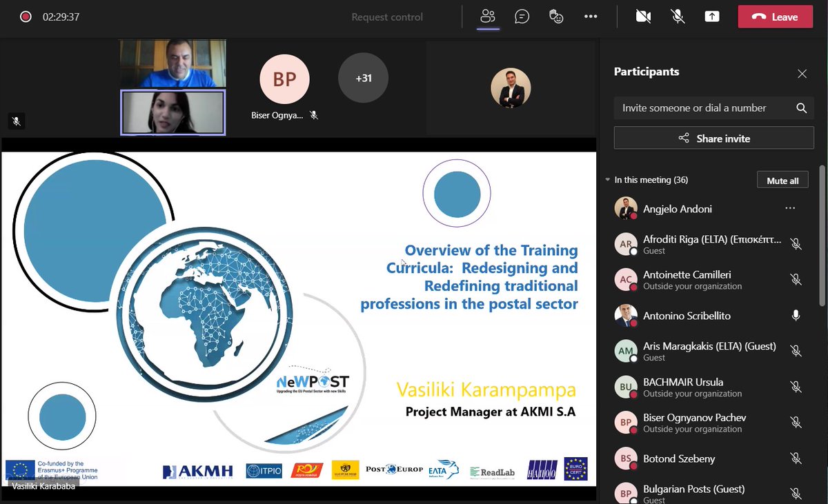Click Angjelo Andoni's profile photo in list
The height and width of the screenshot is (504, 828).
(626, 208)
